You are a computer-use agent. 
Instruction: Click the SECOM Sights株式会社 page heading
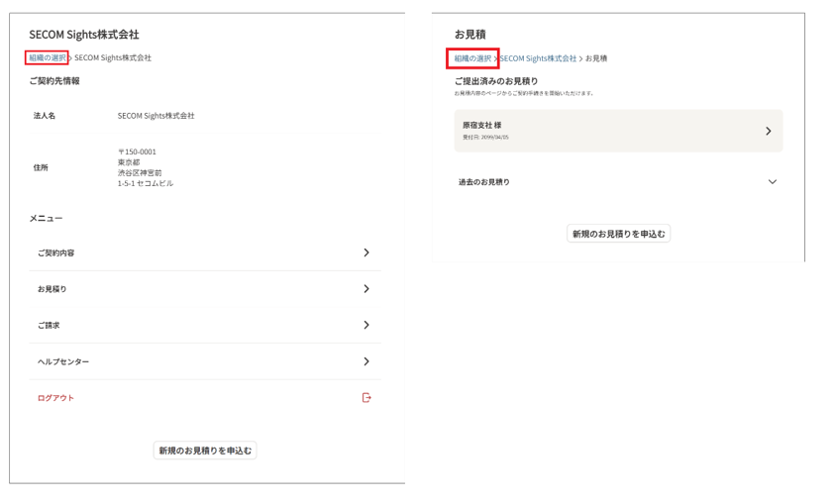coord(84,35)
